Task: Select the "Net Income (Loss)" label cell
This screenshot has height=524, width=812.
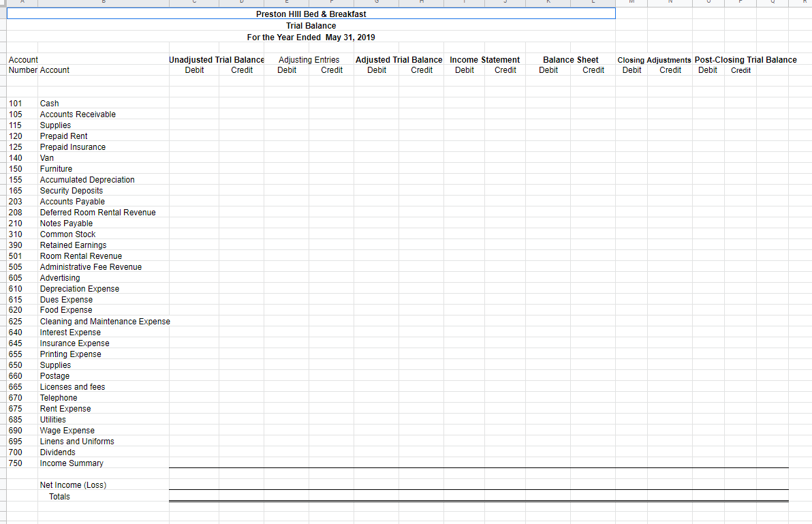Action: 72,484
